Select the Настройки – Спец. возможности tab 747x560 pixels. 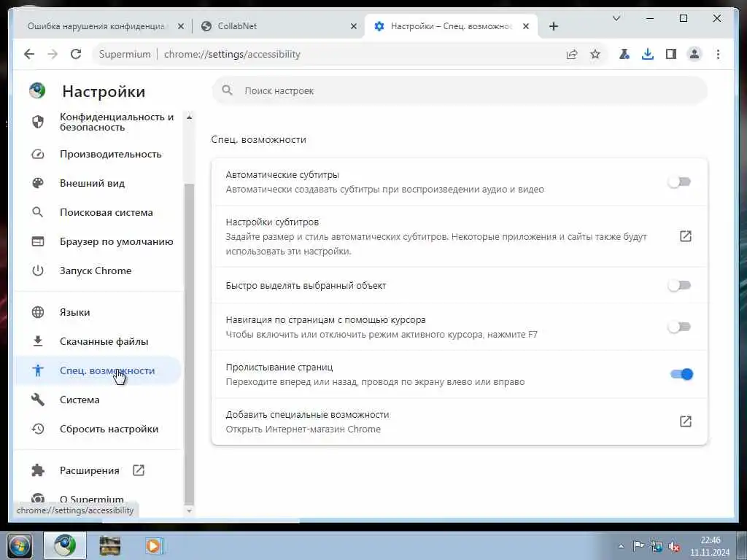451,27
